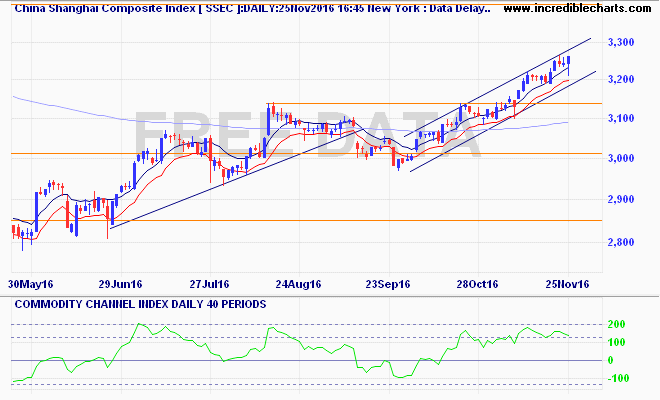
Task: Click the 29Jun16 date label
Action: point(120,284)
